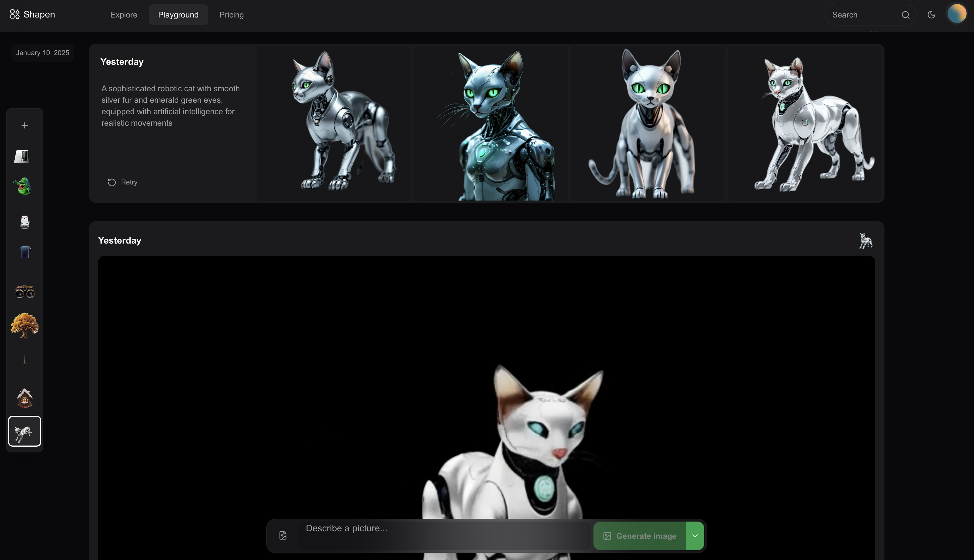The height and width of the screenshot is (560, 974).
Task: Click the January 10, 2025 date label
Action: coord(42,53)
